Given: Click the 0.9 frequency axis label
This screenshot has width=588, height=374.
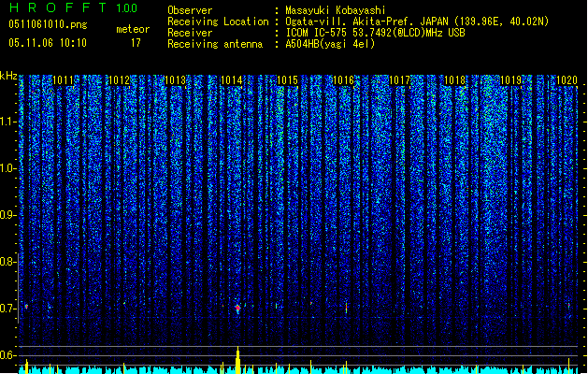Looking at the screenshot, I should (x=7, y=215).
